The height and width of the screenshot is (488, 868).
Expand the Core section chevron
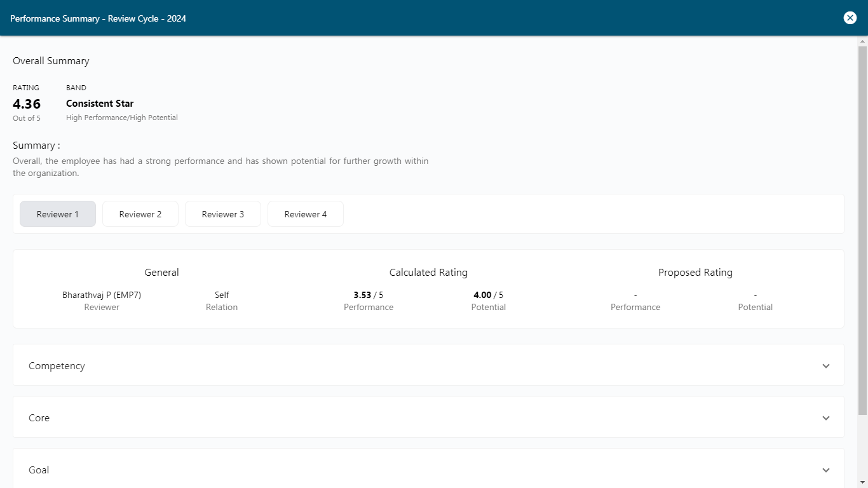click(826, 418)
